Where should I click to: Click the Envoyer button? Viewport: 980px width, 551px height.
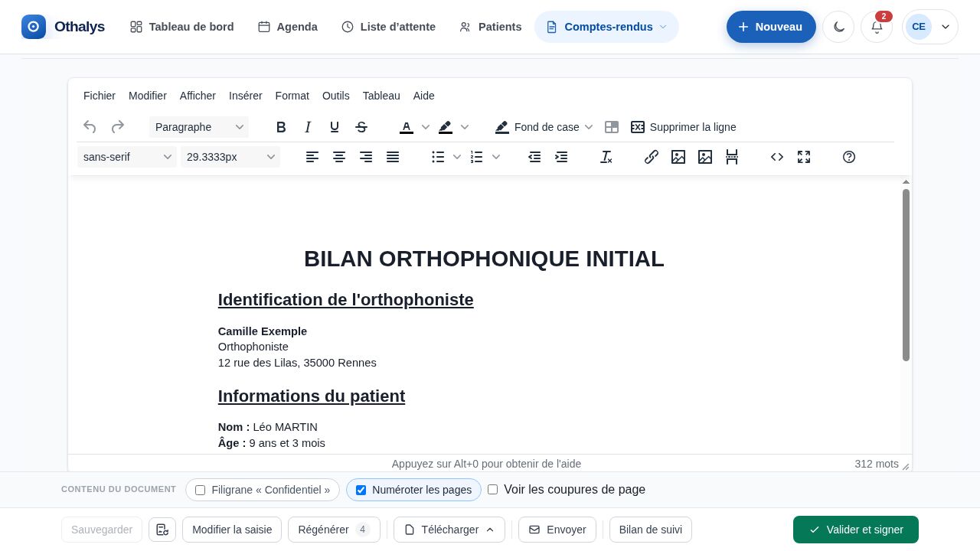pyautogui.click(x=557, y=530)
